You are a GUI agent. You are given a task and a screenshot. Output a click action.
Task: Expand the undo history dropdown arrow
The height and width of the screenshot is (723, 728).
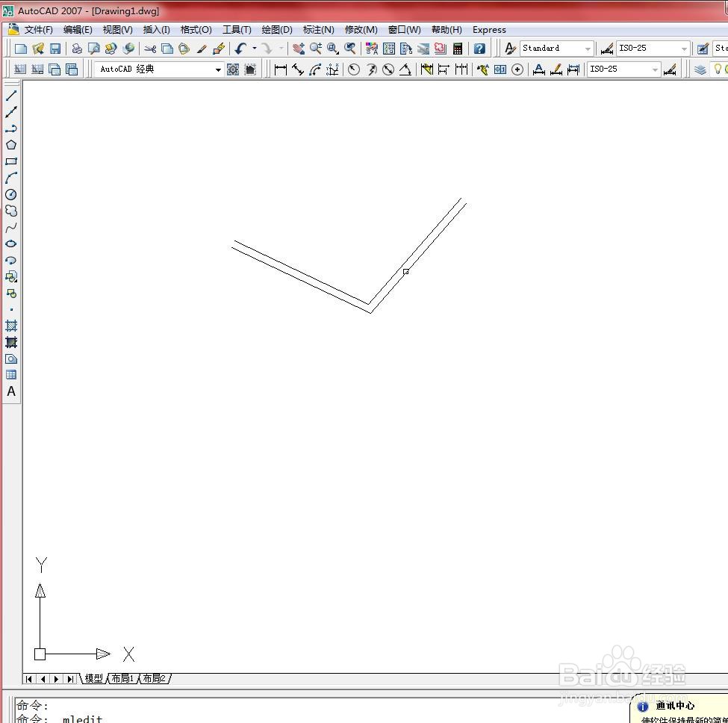point(255,49)
